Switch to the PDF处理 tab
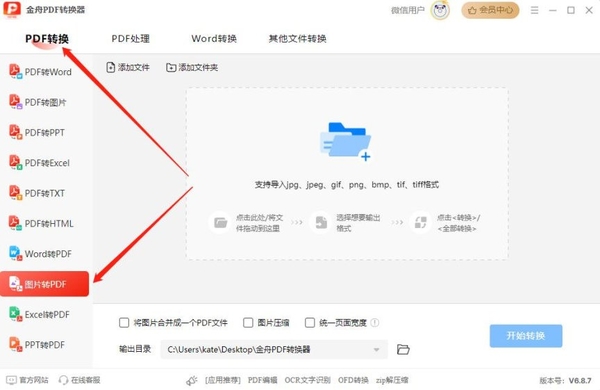This screenshot has height=390, width=600. point(130,39)
